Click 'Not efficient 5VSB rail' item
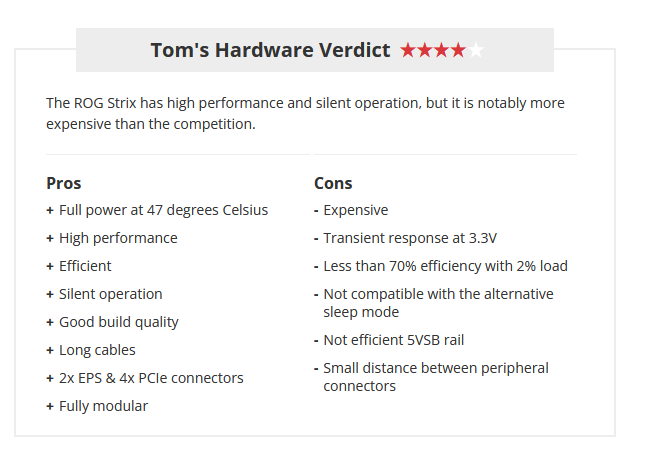This screenshot has width=660, height=460. coord(394,340)
